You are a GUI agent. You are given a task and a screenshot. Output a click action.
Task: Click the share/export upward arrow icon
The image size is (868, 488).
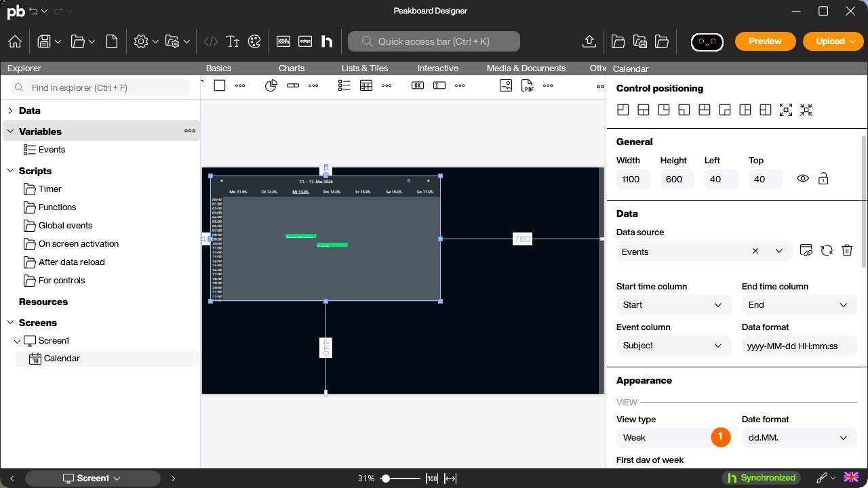[x=589, y=41]
